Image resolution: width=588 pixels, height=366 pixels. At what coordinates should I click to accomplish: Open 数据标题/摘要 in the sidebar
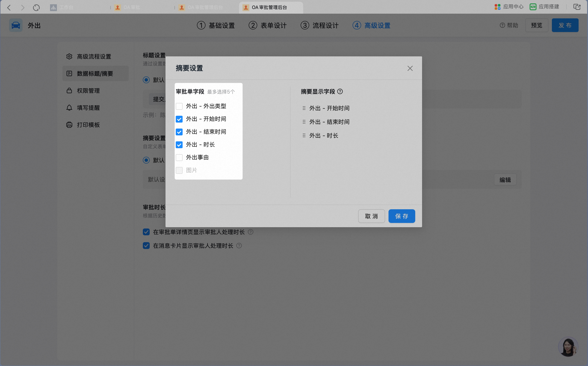tap(96, 73)
